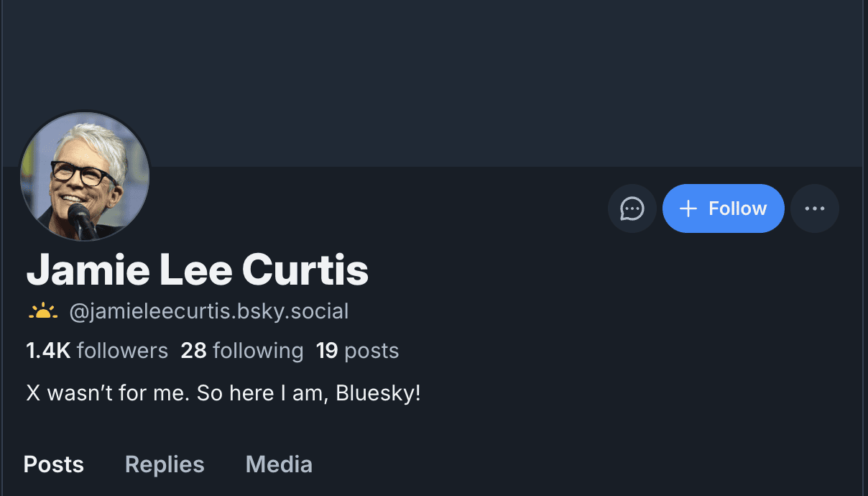Viewport: 868px width, 496px height.
Task: Switch to the Media tab
Action: (x=279, y=464)
